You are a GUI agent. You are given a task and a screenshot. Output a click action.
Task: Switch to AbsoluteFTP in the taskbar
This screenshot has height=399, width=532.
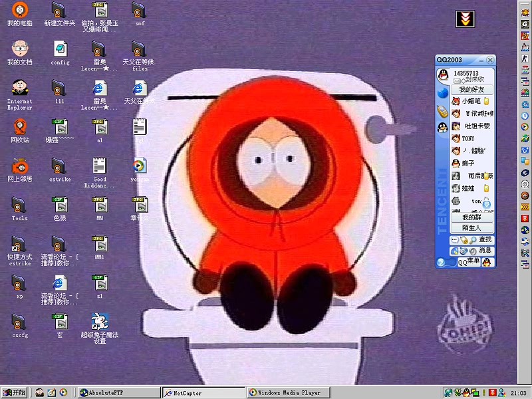119,392
